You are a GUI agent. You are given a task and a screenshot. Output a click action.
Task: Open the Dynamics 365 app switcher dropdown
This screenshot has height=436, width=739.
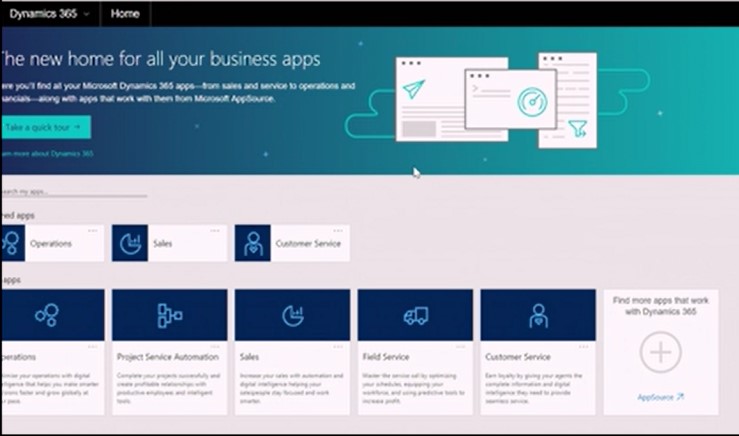pos(49,14)
